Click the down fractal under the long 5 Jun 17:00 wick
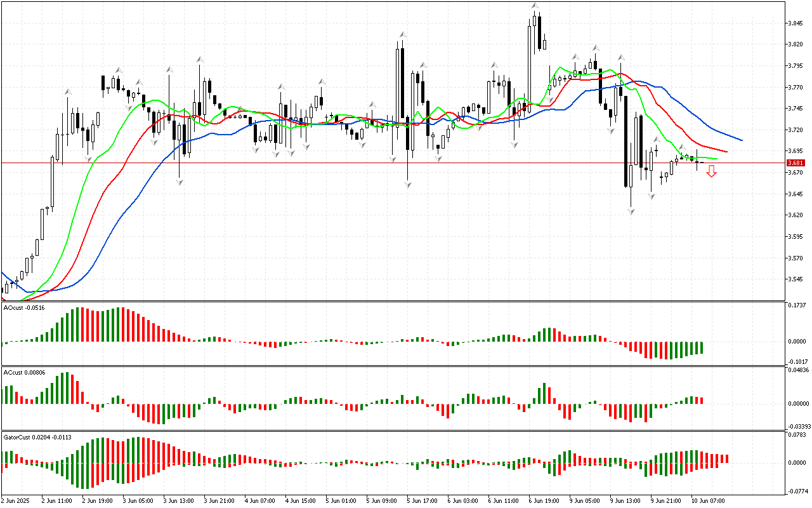812x508 pixels. click(x=407, y=184)
